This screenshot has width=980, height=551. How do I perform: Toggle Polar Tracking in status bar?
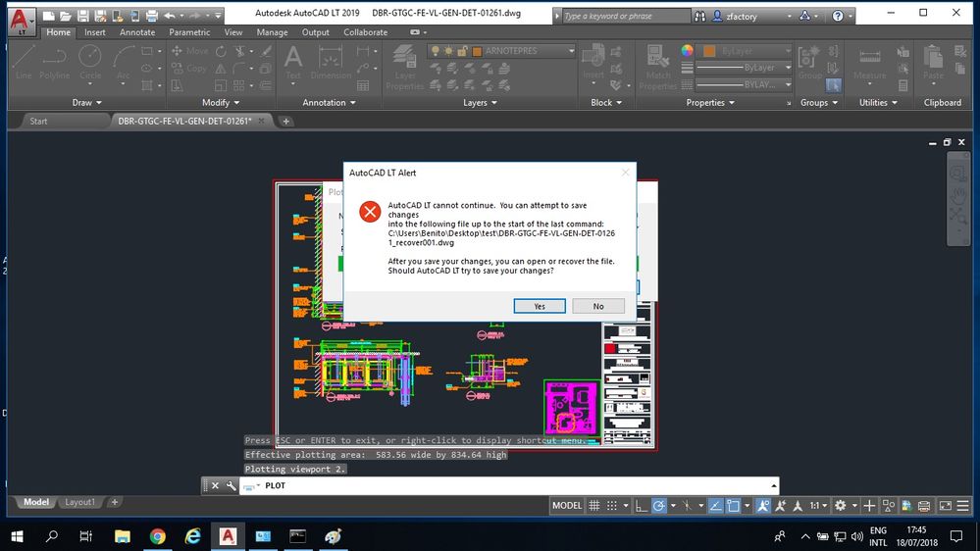point(659,505)
